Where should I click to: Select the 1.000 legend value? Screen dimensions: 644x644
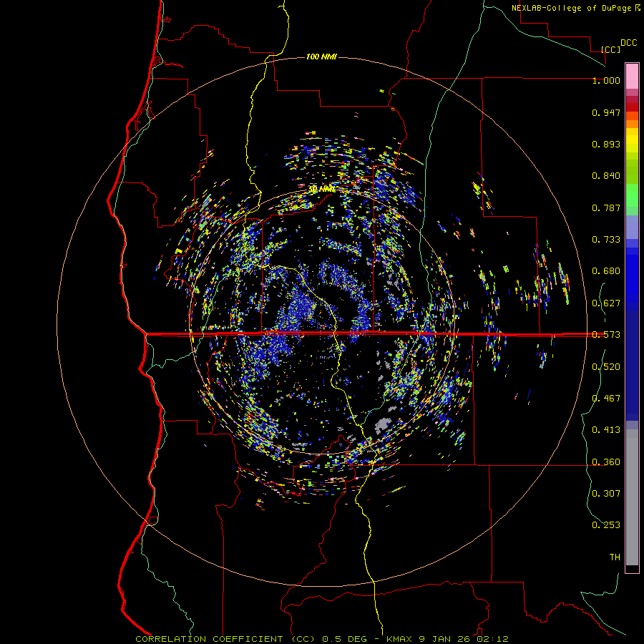click(x=606, y=80)
